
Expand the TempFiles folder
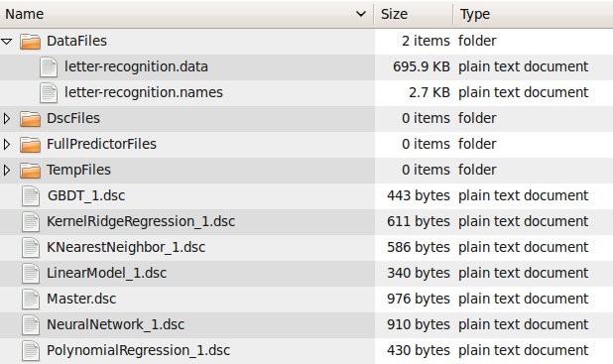7,170
